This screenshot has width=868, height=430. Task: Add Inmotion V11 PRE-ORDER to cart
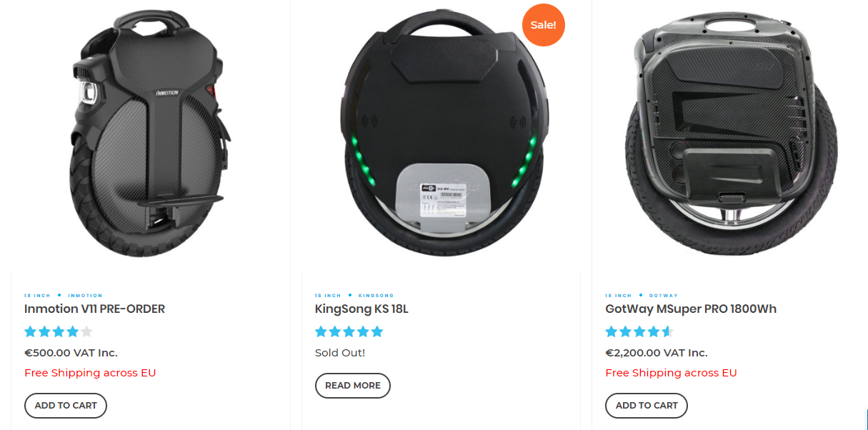66,405
